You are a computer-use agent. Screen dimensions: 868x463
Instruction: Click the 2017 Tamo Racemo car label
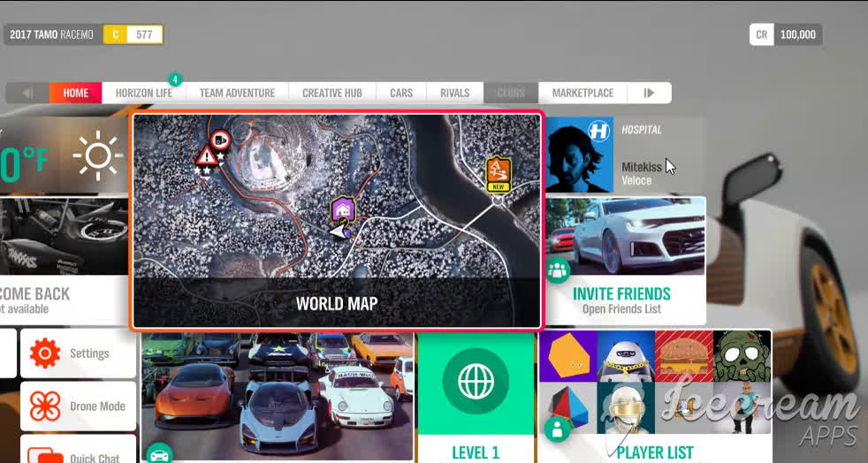(51, 34)
